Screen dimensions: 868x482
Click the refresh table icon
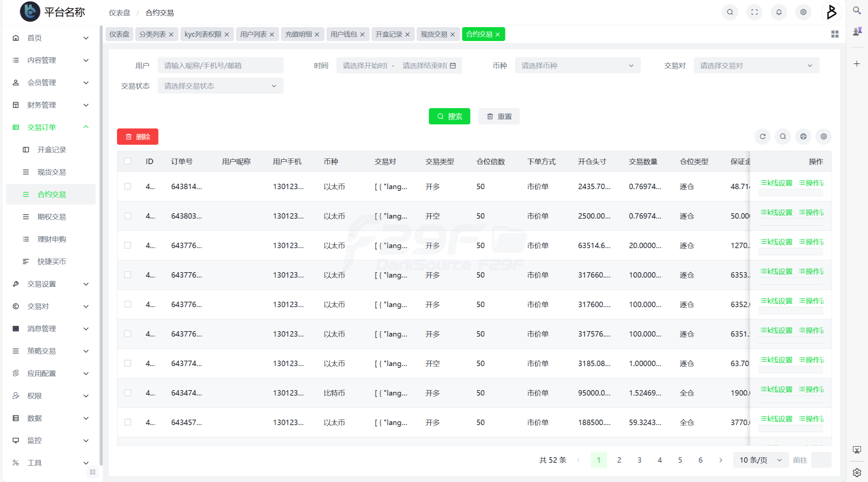point(763,137)
